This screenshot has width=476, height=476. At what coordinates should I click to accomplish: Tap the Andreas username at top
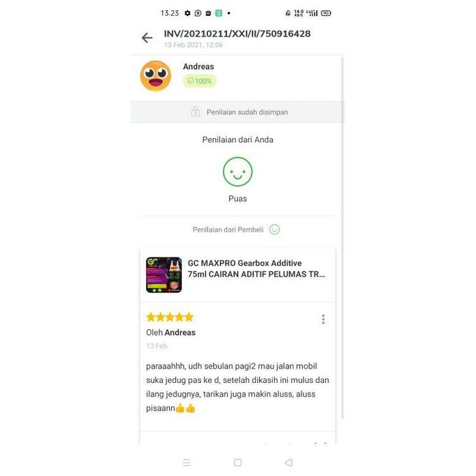(x=198, y=66)
